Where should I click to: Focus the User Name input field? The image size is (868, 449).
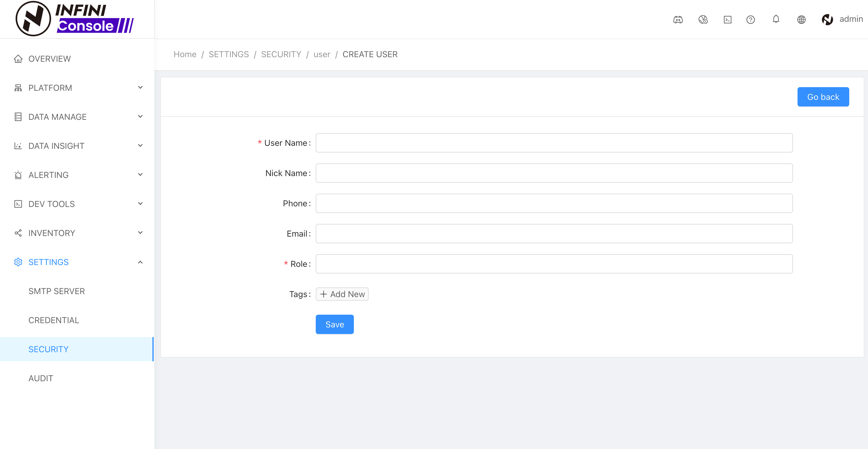[x=554, y=143]
